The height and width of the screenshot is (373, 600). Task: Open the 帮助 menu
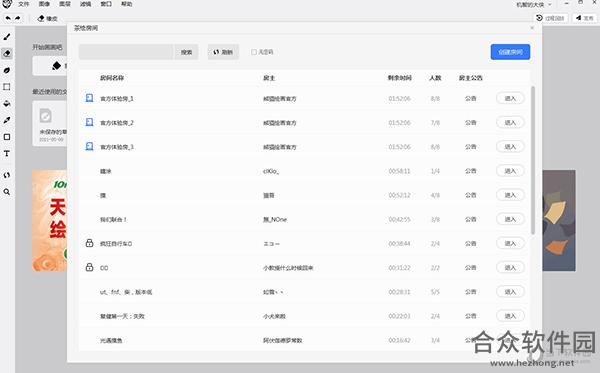click(127, 4)
